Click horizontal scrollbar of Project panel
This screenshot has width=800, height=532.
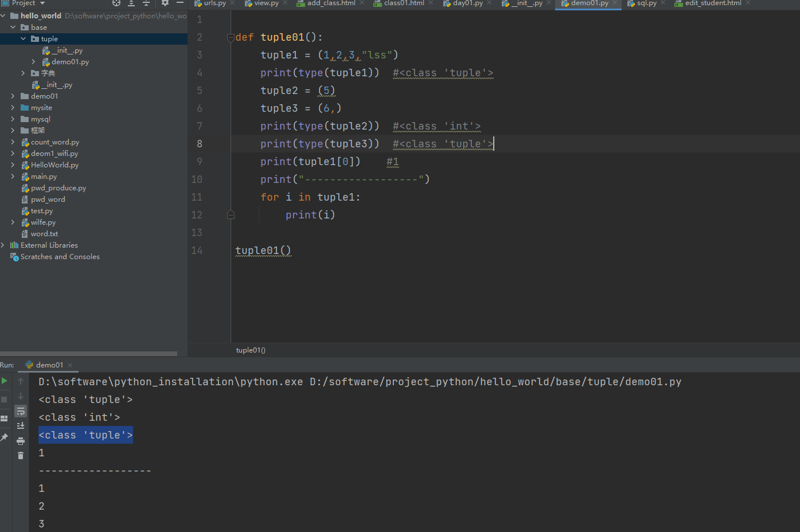88,354
